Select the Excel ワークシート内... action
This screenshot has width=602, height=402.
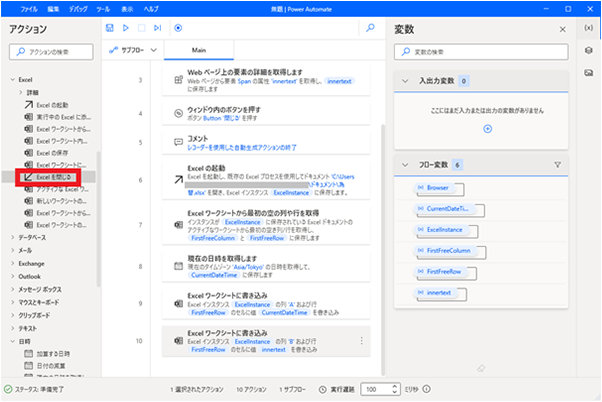(x=58, y=141)
